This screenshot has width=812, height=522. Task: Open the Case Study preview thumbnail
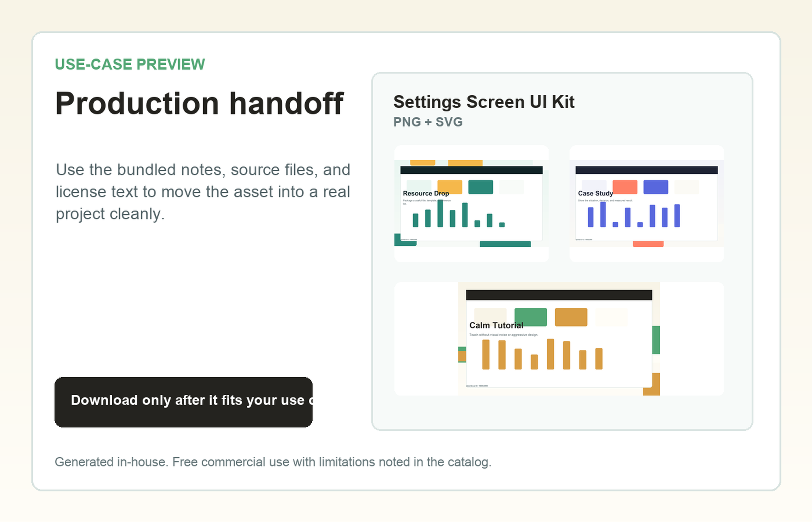(647, 203)
